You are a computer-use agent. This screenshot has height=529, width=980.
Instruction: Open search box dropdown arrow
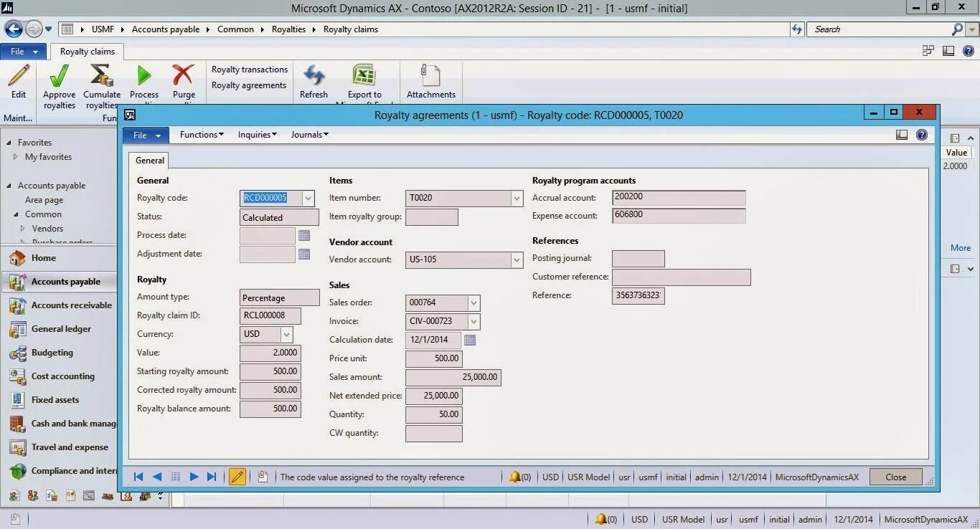pyautogui.click(x=972, y=29)
